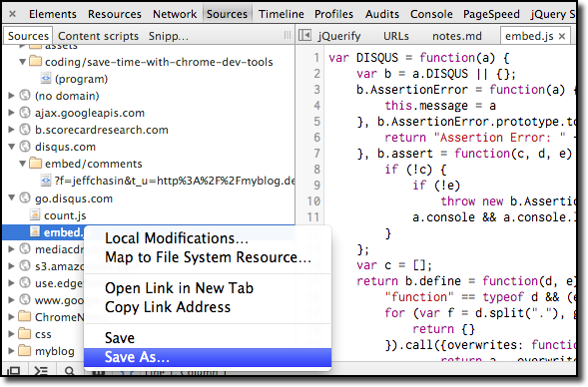Screen dimensions: 588x387
Task: Expand the s3.amazon domain node
Action: [x=11, y=265]
